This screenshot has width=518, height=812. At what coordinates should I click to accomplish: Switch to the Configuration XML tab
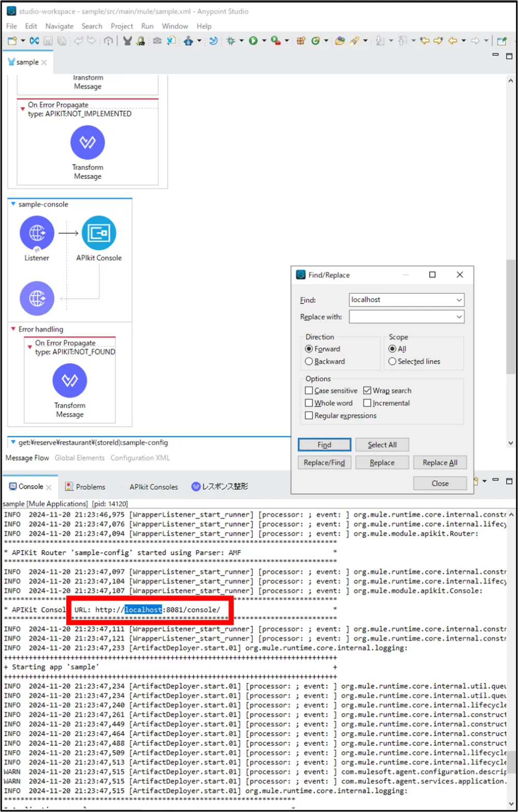pos(140,458)
